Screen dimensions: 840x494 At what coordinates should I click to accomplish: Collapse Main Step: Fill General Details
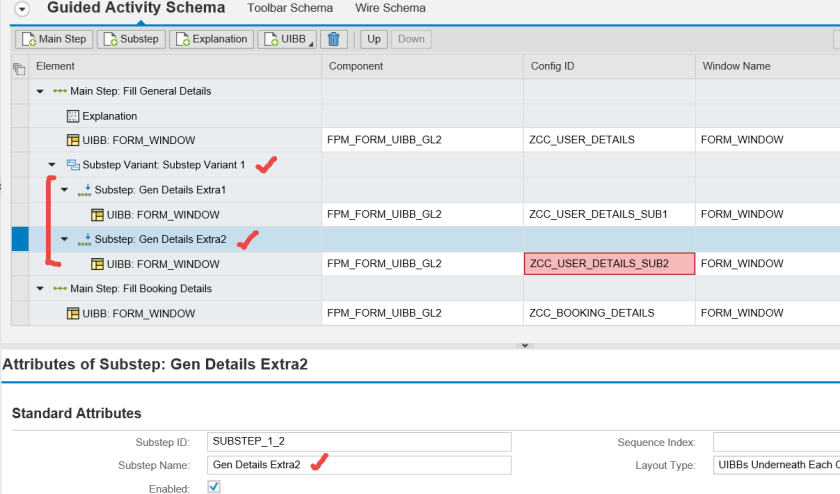[40, 92]
